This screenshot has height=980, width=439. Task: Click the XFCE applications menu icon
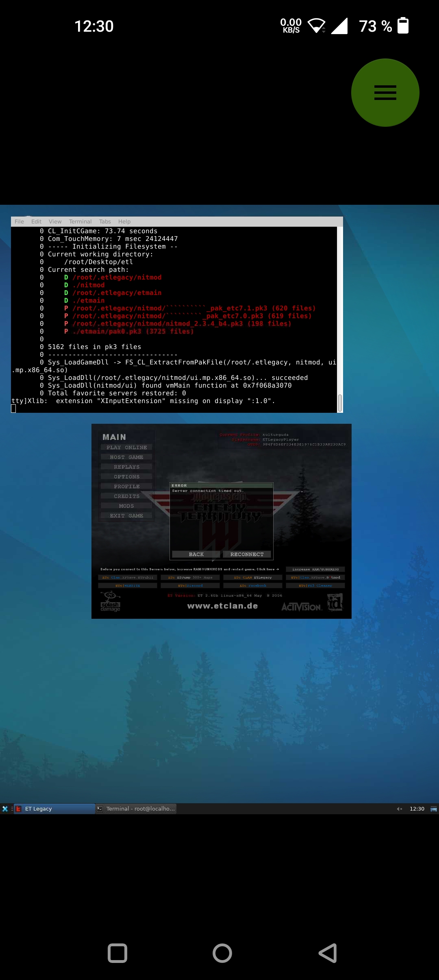coord(5,809)
